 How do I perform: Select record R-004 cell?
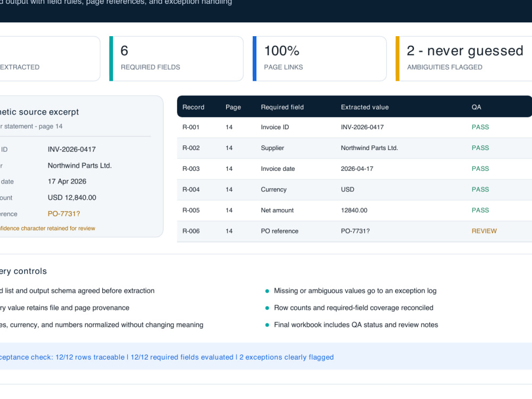tap(190, 189)
